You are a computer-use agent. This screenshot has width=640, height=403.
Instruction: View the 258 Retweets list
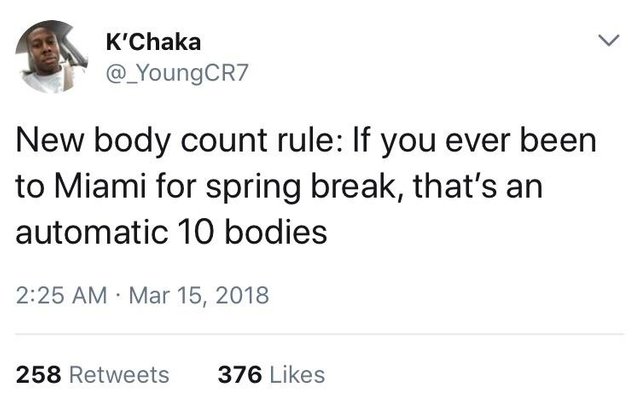pos(94,374)
